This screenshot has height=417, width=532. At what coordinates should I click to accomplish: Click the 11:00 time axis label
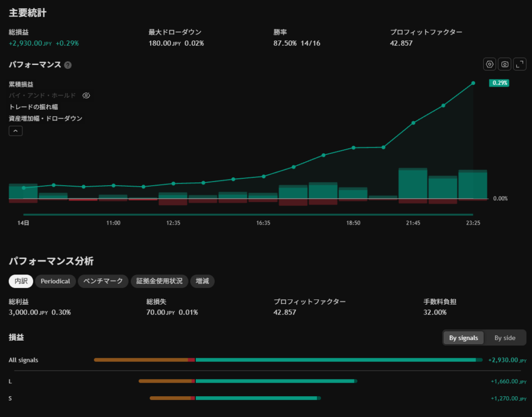coord(113,223)
